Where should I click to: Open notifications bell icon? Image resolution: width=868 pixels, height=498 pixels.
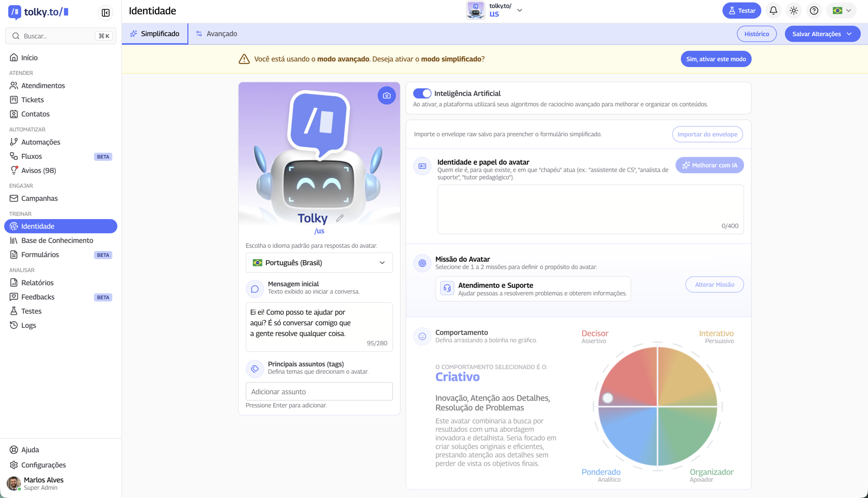point(773,11)
